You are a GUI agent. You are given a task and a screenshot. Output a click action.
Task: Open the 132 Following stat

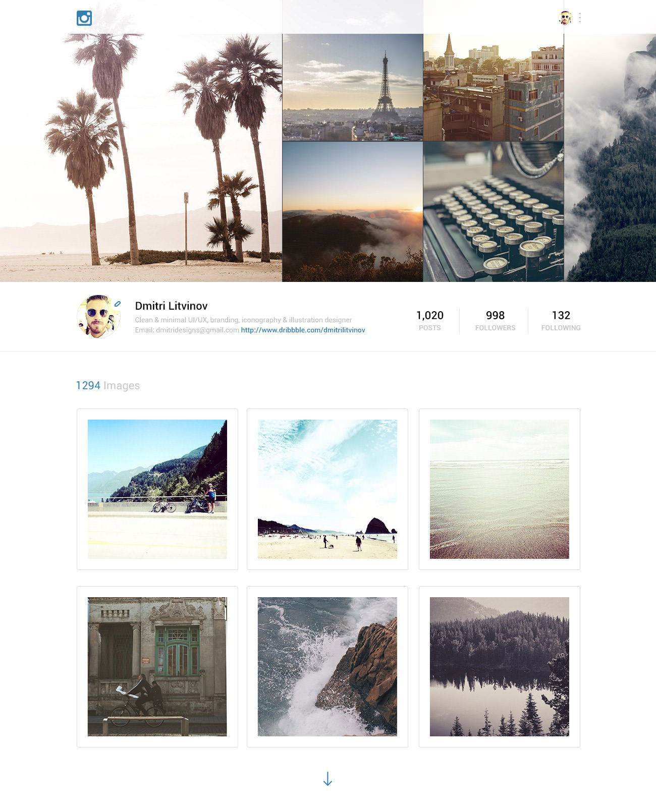pos(561,321)
